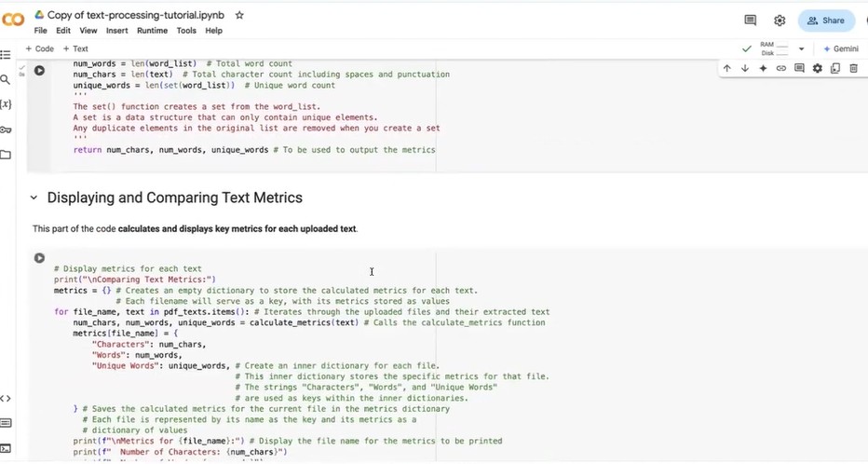Open the Gemini assistant
The width and height of the screenshot is (868, 464).
(x=840, y=48)
